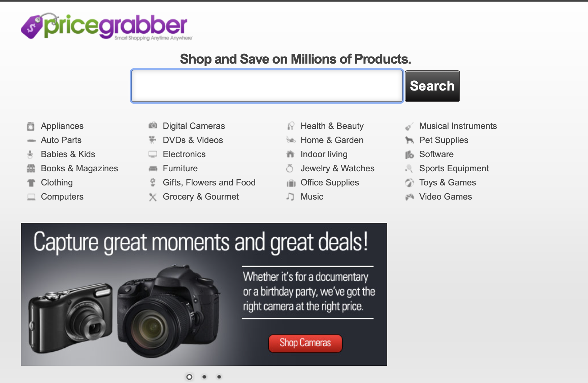The image size is (588, 383).
Task: Open the Electronics category
Action: pos(184,154)
